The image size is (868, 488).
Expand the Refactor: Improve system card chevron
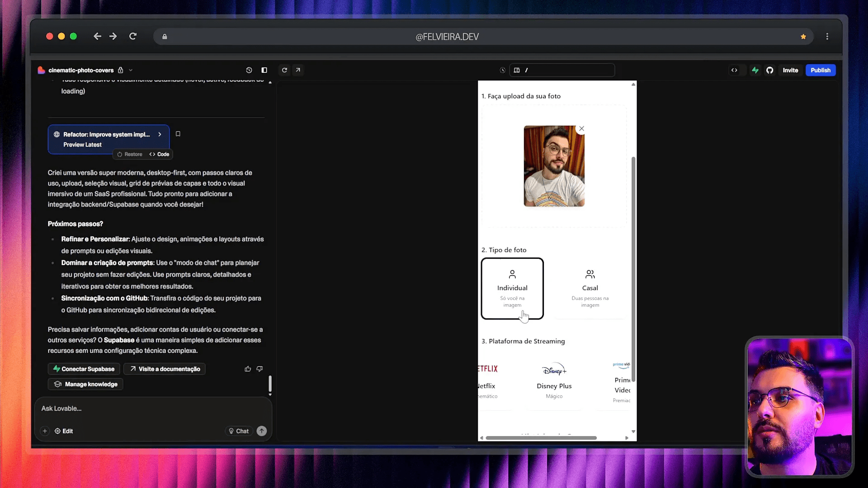click(x=160, y=134)
